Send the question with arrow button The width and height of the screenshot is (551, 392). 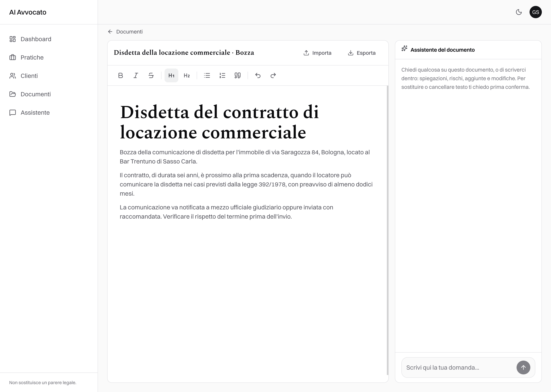point(523,368)
